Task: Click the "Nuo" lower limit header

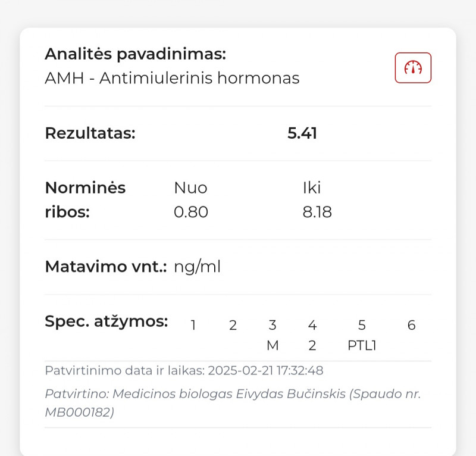Action: (x=190, y=188)
